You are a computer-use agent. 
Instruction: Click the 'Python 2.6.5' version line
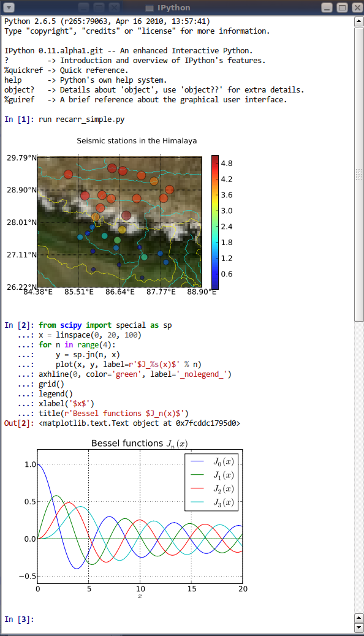(x=107, y=21)
